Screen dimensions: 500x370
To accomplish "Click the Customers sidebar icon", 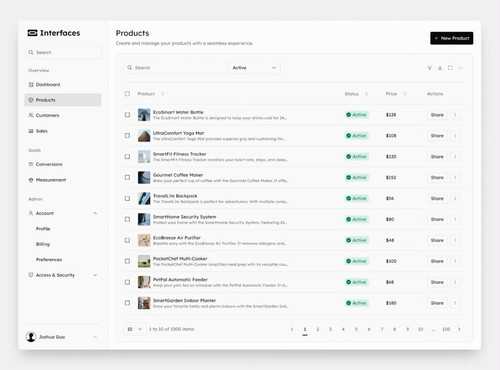I will (x=31, y=115).
